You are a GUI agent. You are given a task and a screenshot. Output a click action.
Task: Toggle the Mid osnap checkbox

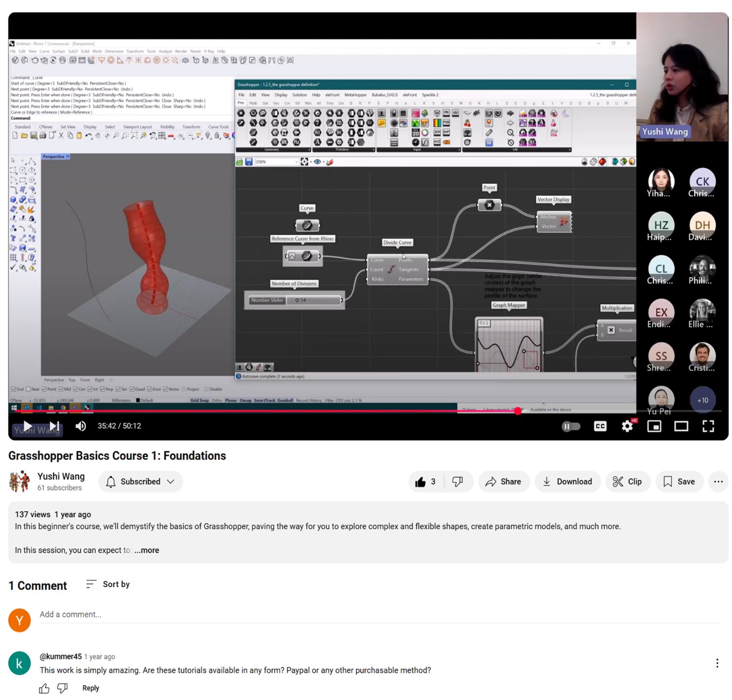coord(61,389)
